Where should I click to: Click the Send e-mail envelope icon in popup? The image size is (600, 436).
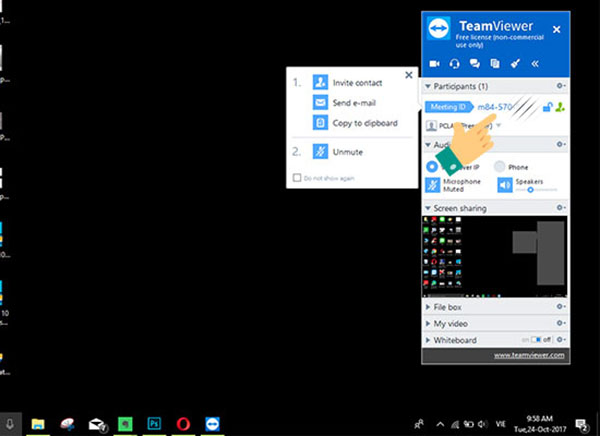pyautogui.click(x=320, y=103)
